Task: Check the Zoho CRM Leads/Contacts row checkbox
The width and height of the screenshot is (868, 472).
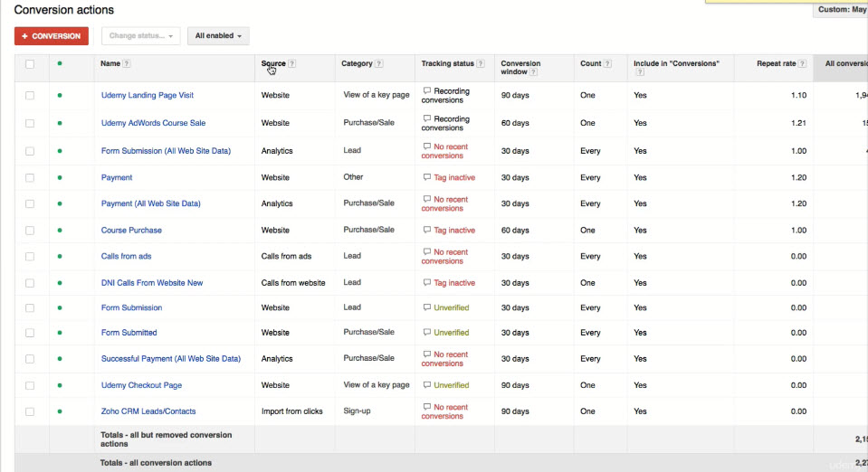Action: [x=31, y=411]
